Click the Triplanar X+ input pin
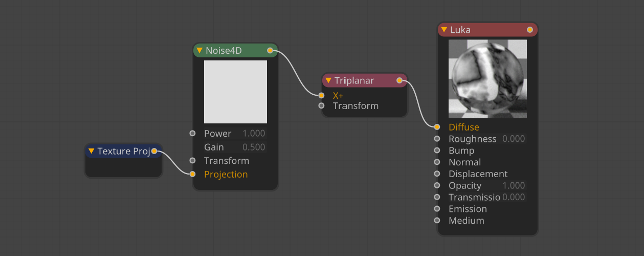The width and height of the screenshot is (644, 256). click(x=321, y=95)
